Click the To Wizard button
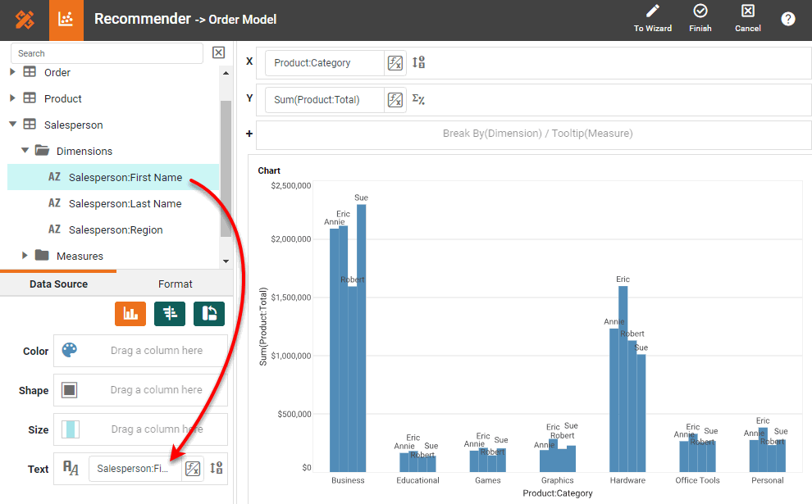 652,19
